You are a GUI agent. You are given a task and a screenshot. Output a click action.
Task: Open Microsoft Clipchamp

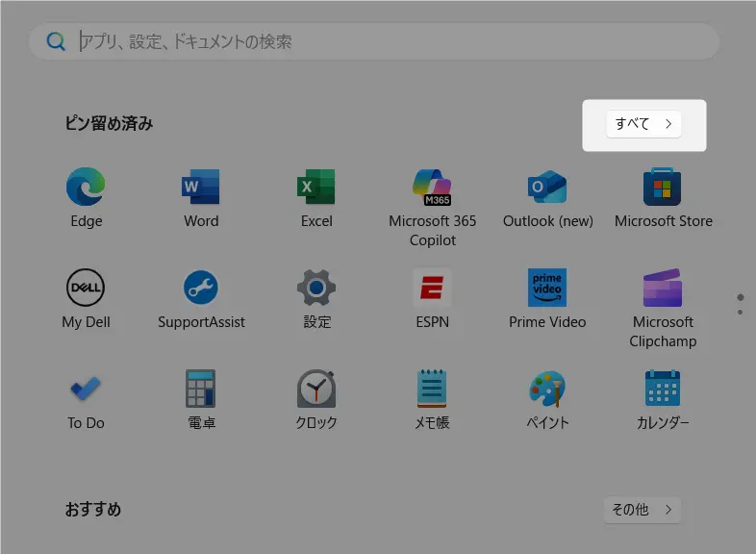click(663, 308)
